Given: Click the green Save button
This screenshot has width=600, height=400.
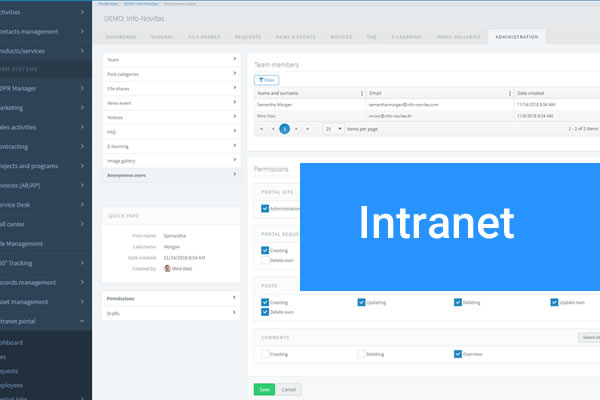Looking at the screenshot, I should [x=264, y=389].
